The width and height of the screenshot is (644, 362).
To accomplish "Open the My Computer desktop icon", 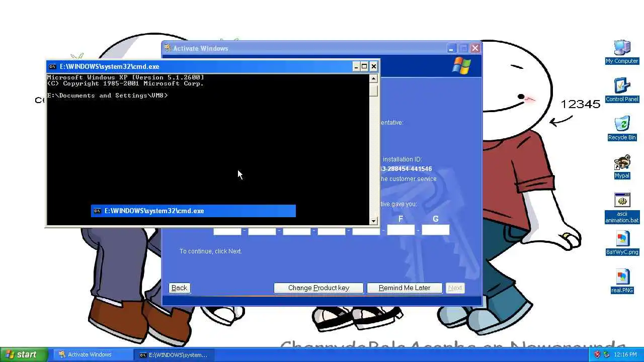I will click(x=622, y=52).
